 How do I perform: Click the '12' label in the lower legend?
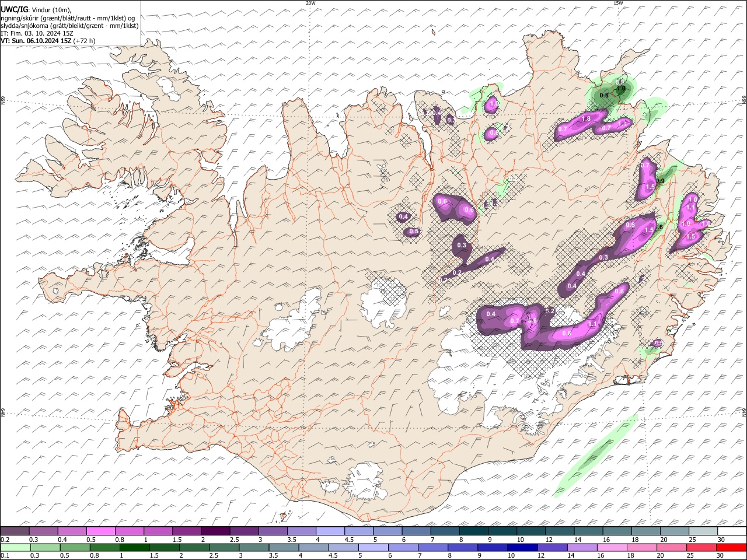(x=541, y=555)
